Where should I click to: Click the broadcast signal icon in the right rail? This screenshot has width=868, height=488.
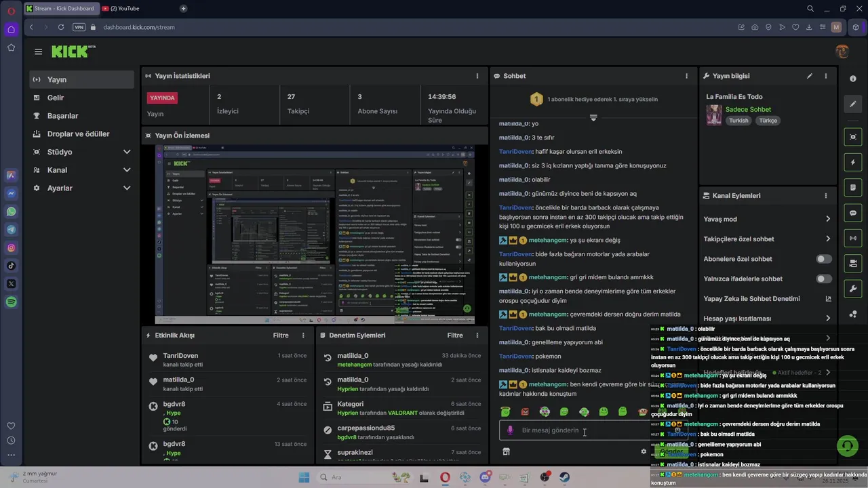click(853, 238)
